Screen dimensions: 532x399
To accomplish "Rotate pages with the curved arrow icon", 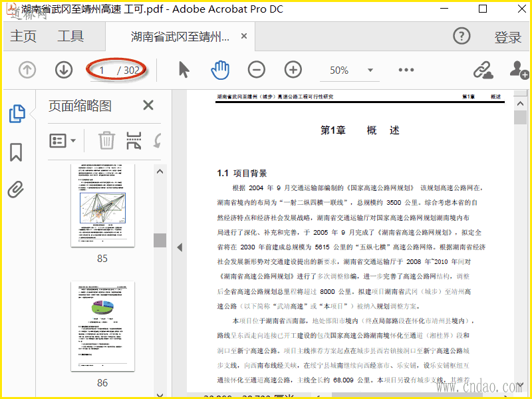I will 157,140.
